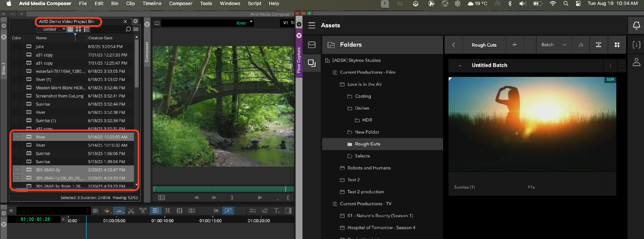Open the Bins.1 panel down-arrow menu

tap(3, 26)
